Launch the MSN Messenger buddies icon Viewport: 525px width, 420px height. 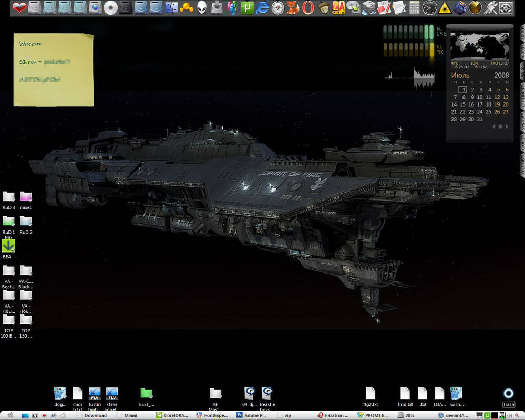(232, 7)
